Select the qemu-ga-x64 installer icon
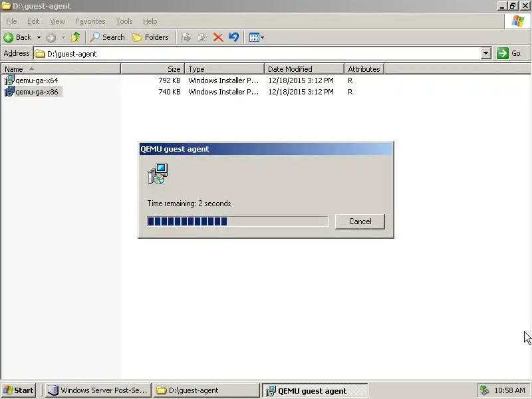This screenshot has height=399, width=532. [x=9, y=80]
